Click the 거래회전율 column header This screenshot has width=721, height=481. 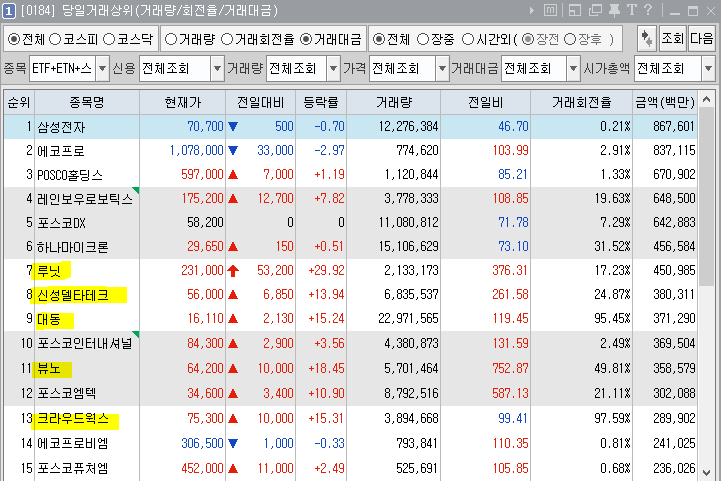coord(582,102)
